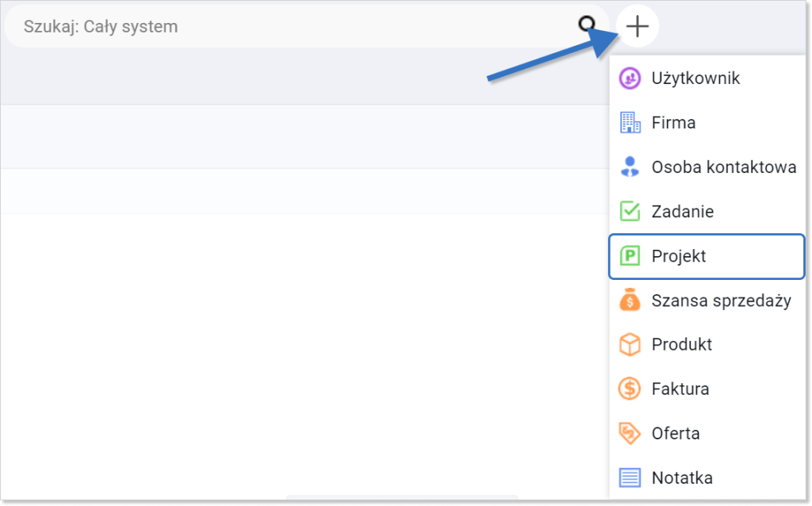Focus the 'Szukaj: Cały system' search field
812x506 pixels.
point(305,26)
